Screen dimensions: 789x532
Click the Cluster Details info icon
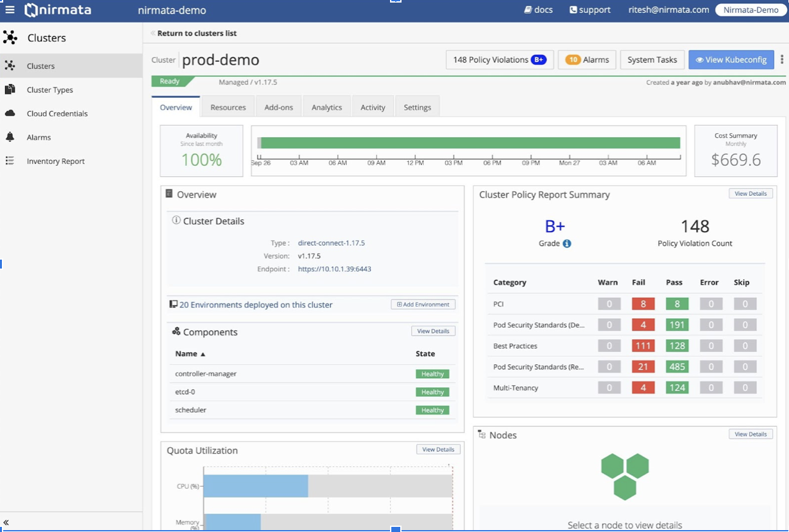click(176, 221)
